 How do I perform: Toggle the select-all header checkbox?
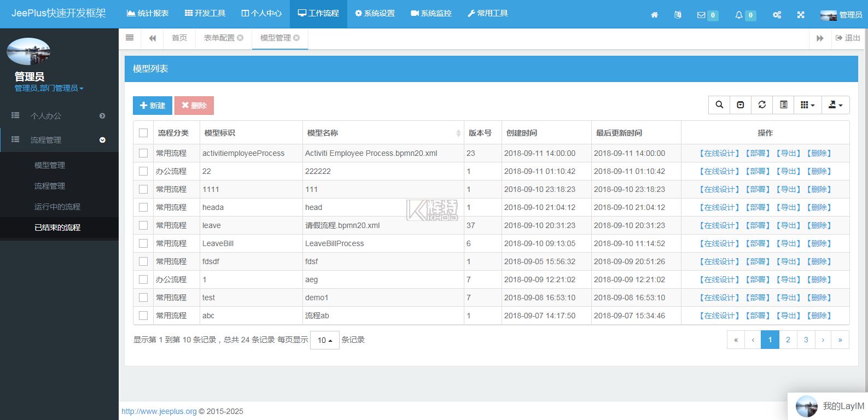(143, 133)
